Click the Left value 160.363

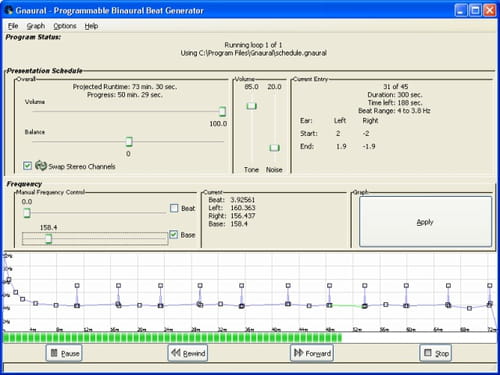click(243, 208)
